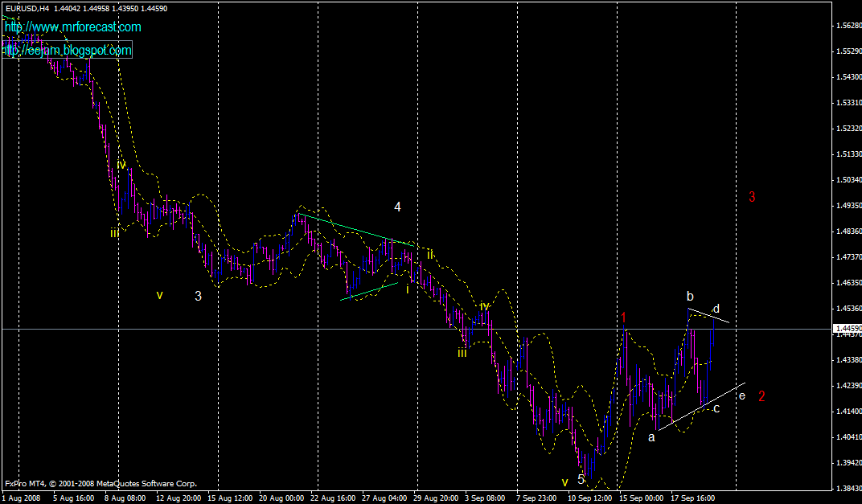Click the white triangle label "a"

[x=651, y=438]
